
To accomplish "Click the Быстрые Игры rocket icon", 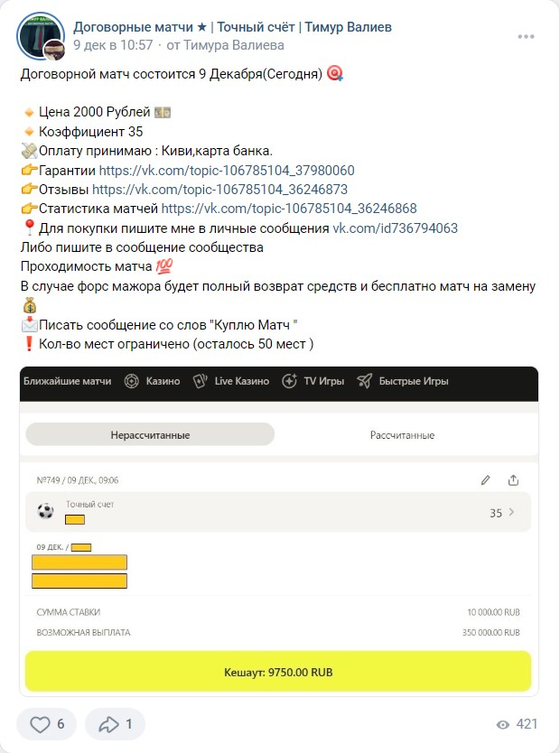I will pyautogui.click(x=364, y=381).
